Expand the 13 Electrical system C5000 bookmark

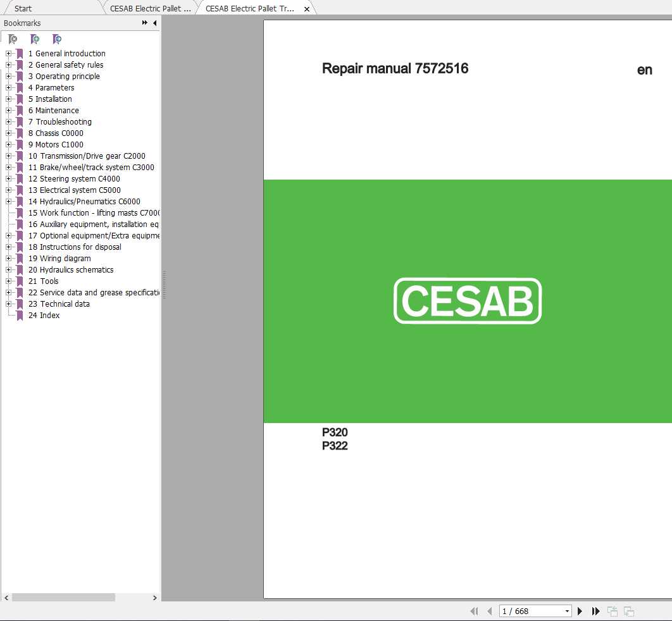coord(9,190)
